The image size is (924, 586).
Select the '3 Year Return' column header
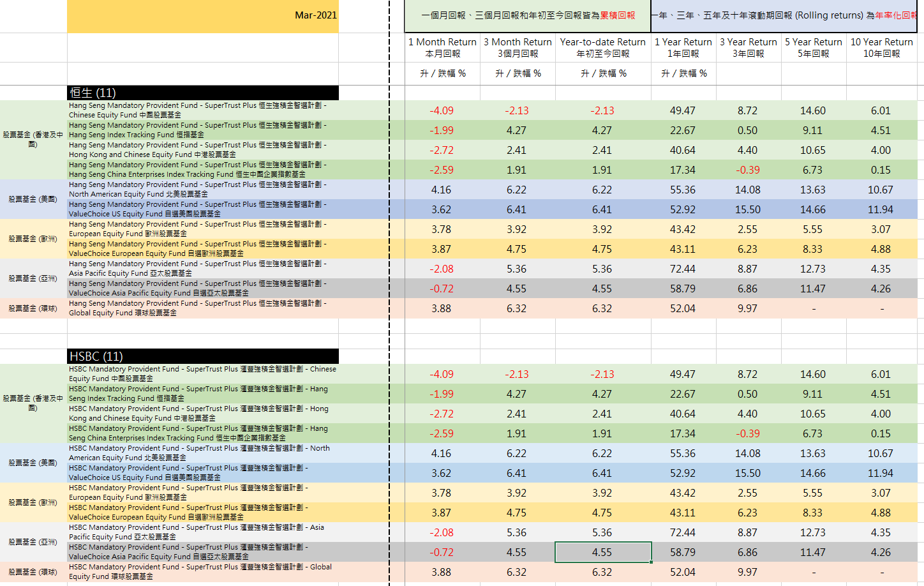coord(749,48)
